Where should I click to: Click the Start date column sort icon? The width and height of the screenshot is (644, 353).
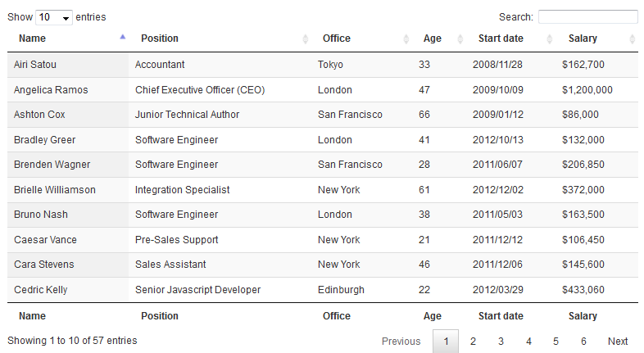pos(550,39)
